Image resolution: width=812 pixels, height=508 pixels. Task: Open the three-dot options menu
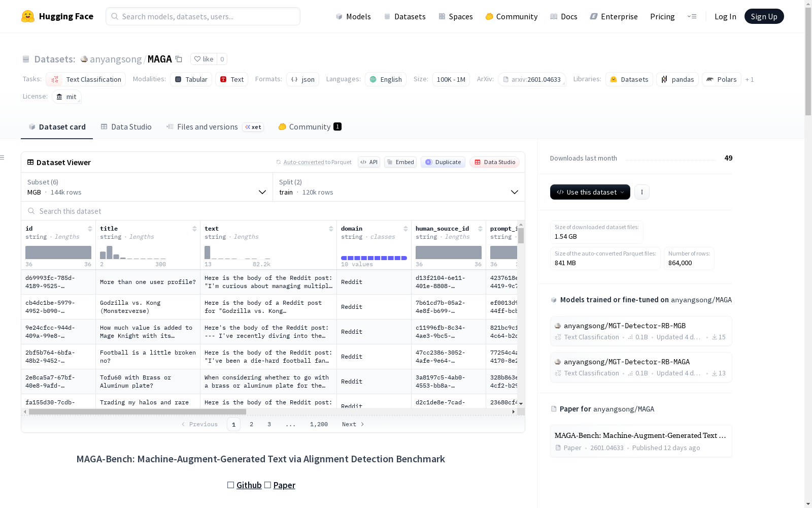tap(642, 192)
